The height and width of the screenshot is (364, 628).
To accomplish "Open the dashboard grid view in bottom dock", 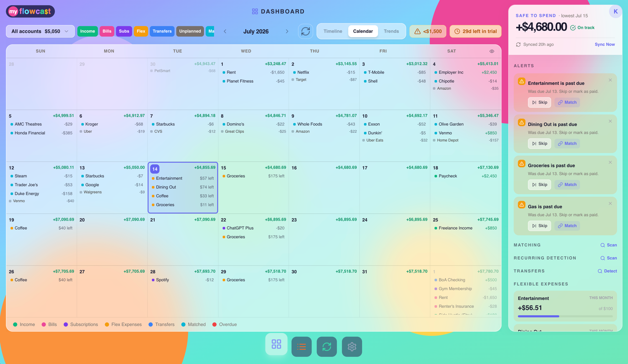I will pyautogui.click(x=276, y=344).
